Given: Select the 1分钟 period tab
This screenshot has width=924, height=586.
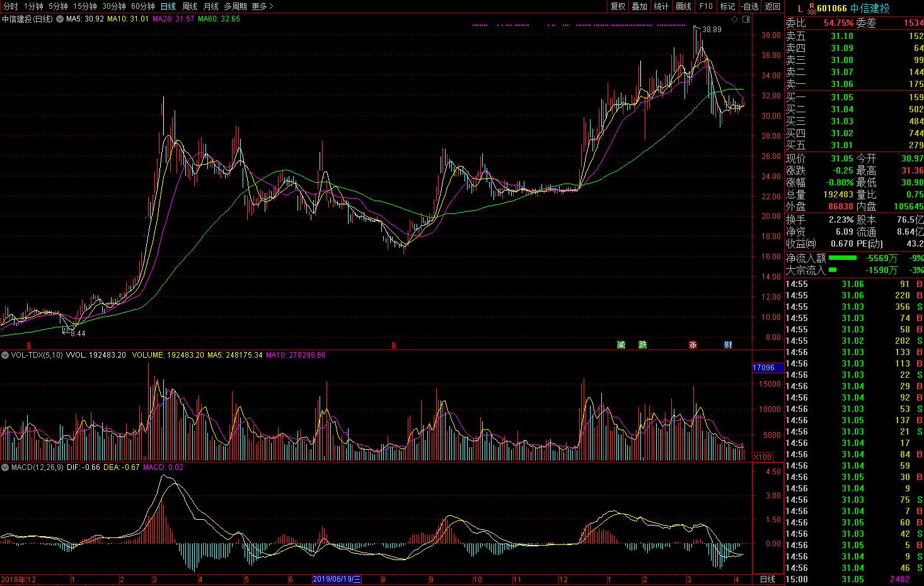Looking at the screenshot, I should point(33,6).
